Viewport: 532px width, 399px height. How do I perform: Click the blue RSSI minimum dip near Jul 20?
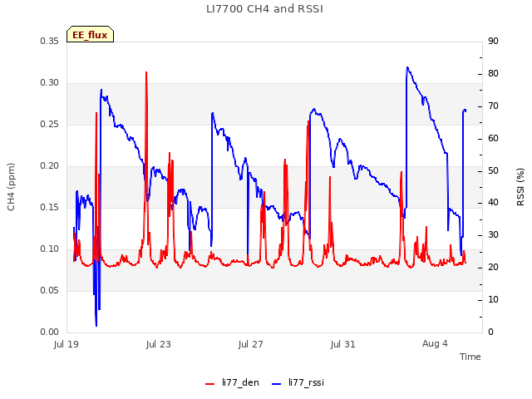[96, 325]
